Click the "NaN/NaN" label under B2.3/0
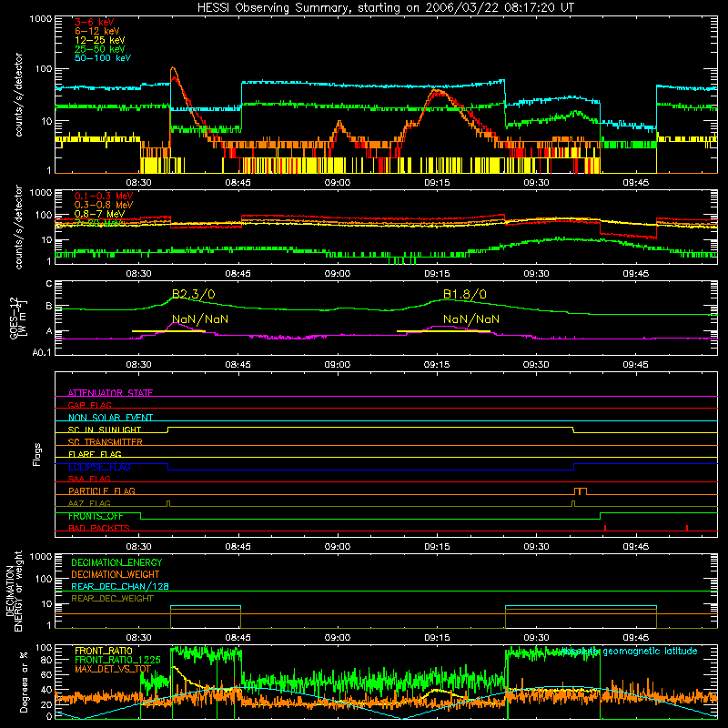 pos(200,319)
